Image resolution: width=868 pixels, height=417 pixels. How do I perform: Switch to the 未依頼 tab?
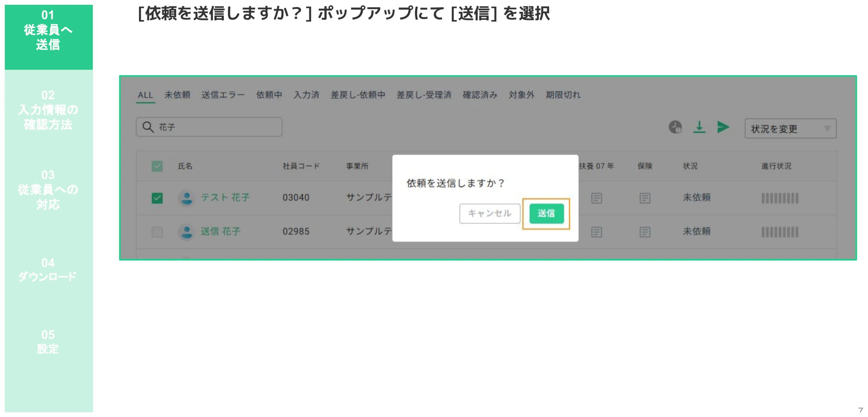pos(177,95)
